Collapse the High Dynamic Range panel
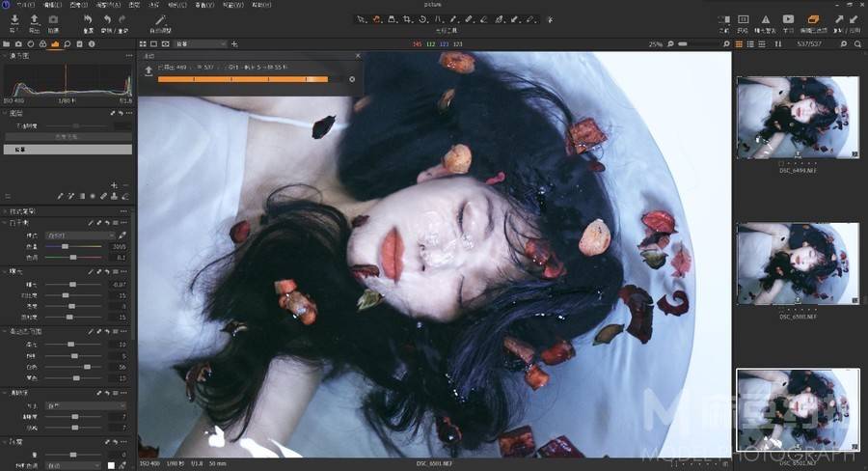 click(x=5, y=331)
